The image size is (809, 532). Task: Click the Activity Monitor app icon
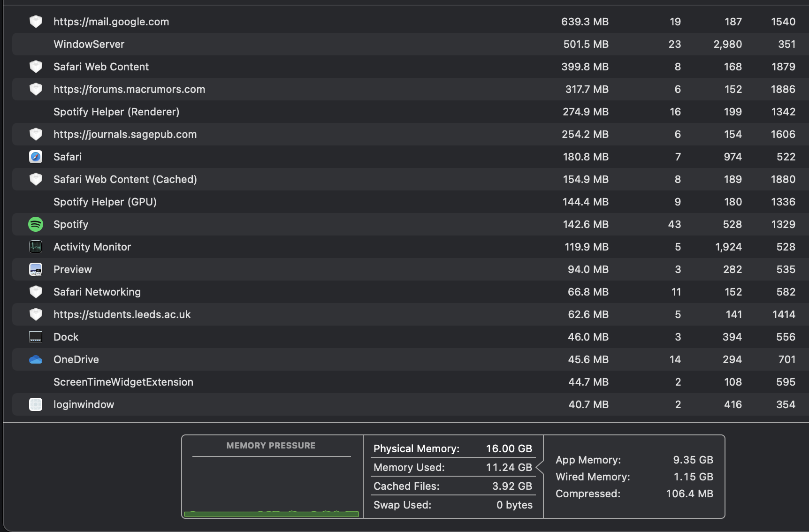coord(36,247)
